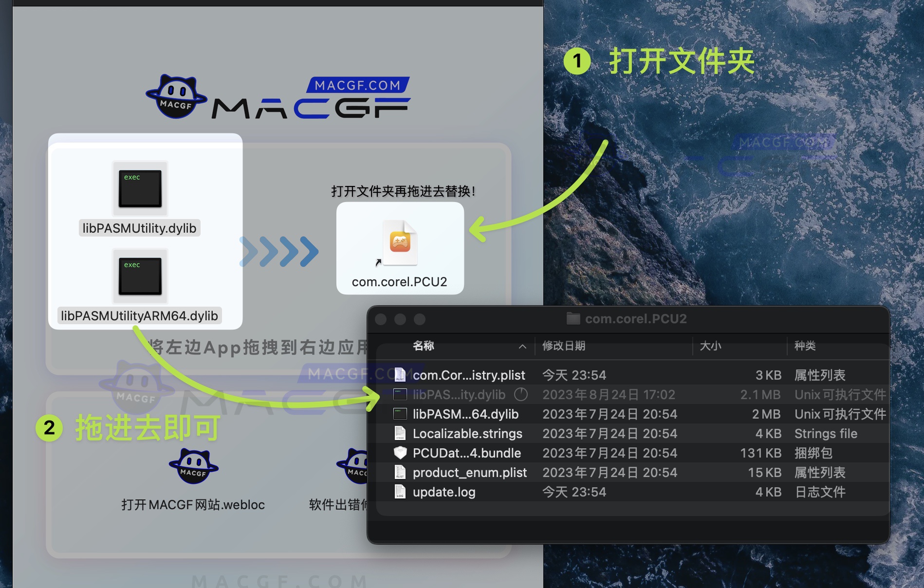924x588 pixels.
Task: Select the libPASMUtilityARM64.dylib exec icon
Action: pos(139,276)
